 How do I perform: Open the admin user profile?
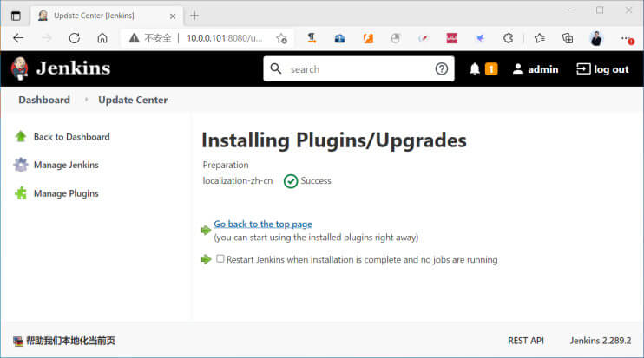coord(536,69)
